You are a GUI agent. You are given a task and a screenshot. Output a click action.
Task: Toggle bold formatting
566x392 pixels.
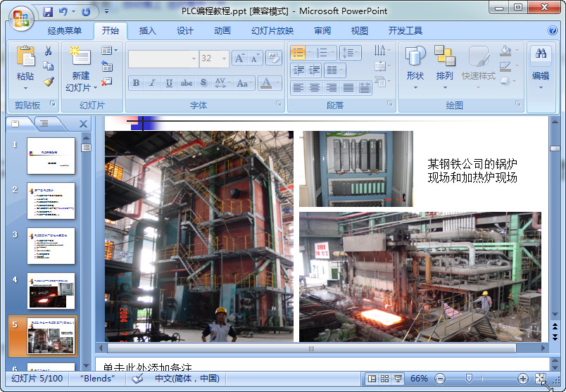pos(136,83)
